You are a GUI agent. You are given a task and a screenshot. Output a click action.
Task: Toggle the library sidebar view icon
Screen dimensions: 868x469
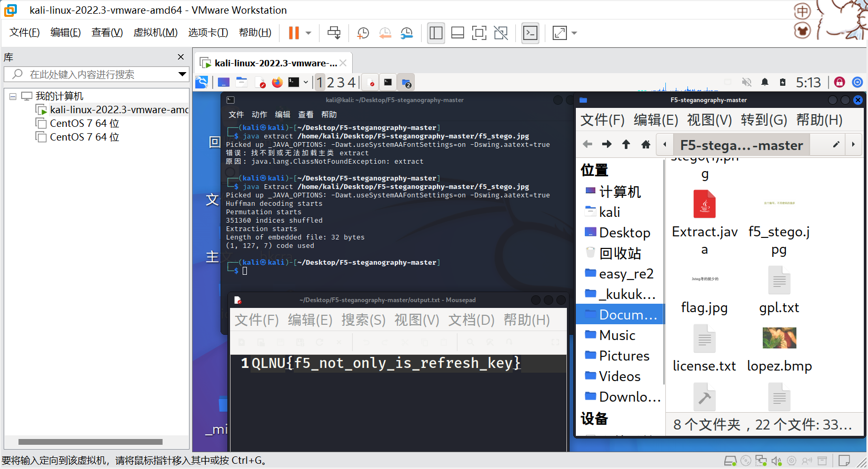pos(436,33)
